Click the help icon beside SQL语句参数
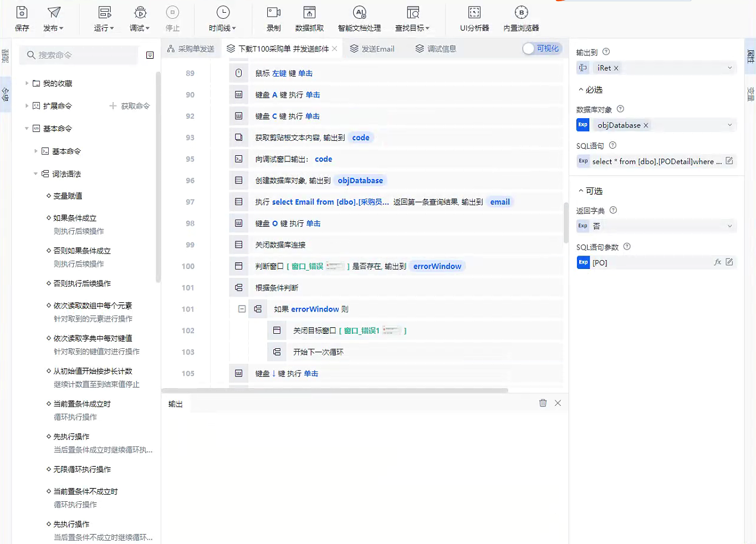This screenshot has height=544, width=756. pyautogui.click(x=627, y=247)
